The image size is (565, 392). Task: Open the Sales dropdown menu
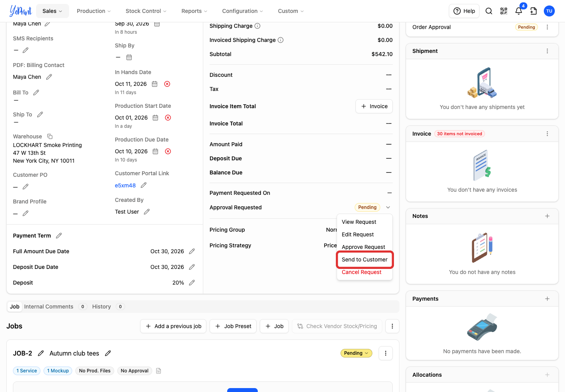53,11
